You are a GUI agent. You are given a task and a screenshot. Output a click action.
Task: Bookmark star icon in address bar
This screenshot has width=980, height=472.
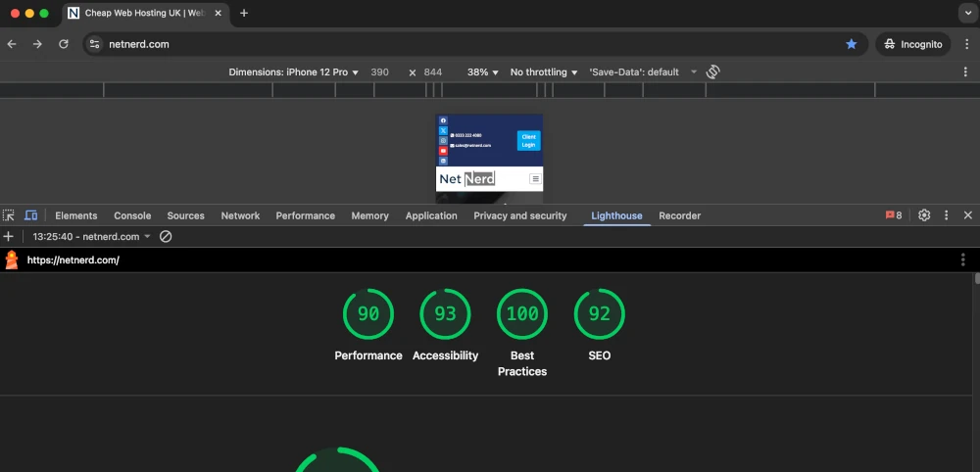[851, 44]
